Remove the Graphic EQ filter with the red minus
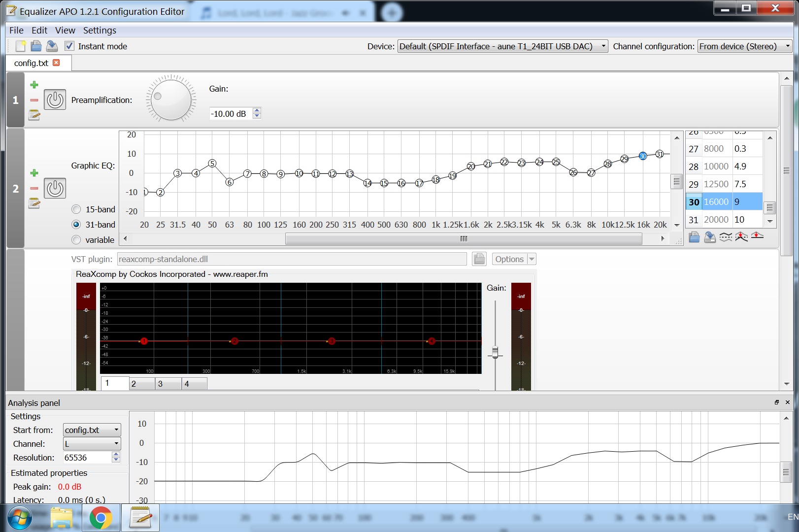The height and width of the screenshot is (532, 799). tap(34, 188)
